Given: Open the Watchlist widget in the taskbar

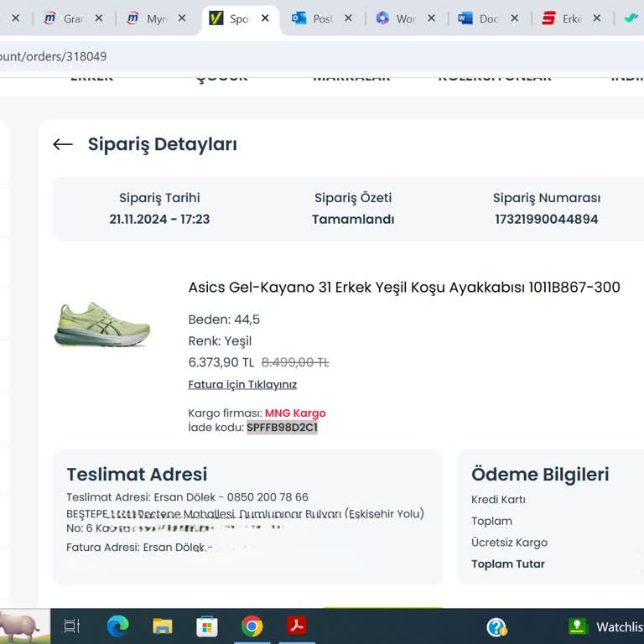Looking at the screenshot, I should click(605, 626).
